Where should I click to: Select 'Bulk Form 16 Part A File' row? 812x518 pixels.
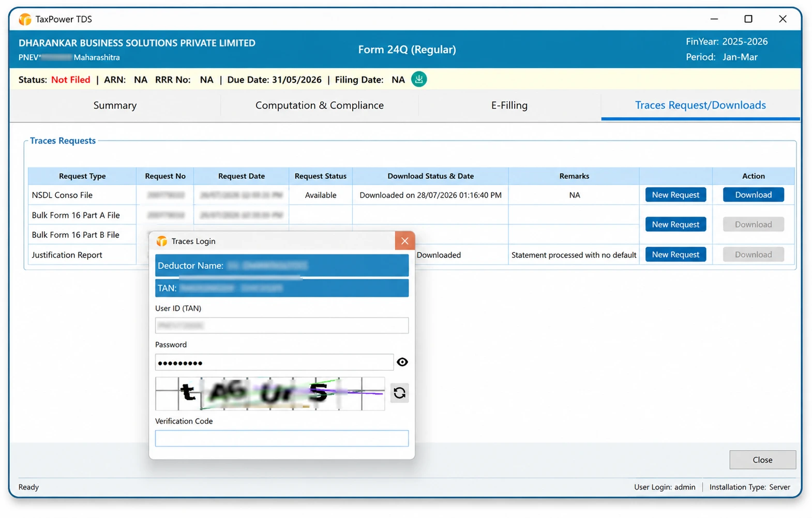(x=82, y=215)
